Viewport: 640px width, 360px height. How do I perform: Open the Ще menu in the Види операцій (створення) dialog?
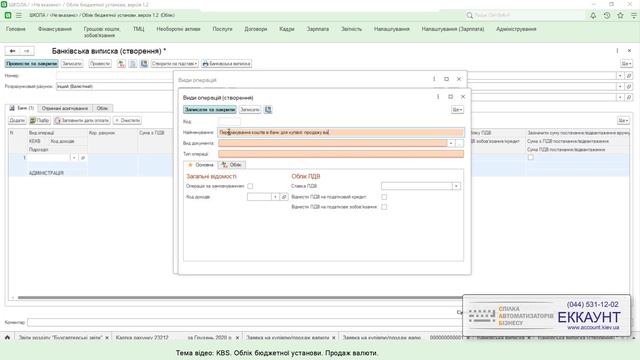(457, 109)
